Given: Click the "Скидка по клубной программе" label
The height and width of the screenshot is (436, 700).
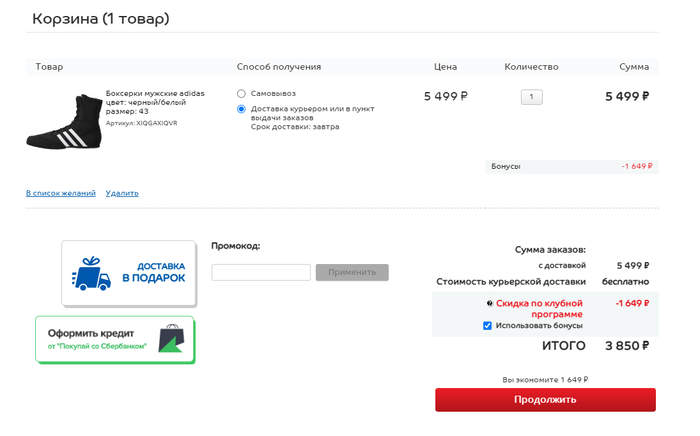Looking at the screenshot, I should pos(539,308).
